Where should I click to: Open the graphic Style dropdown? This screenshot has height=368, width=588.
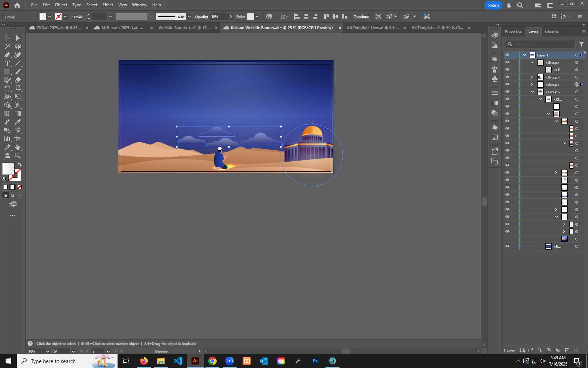tap(257, 16)
